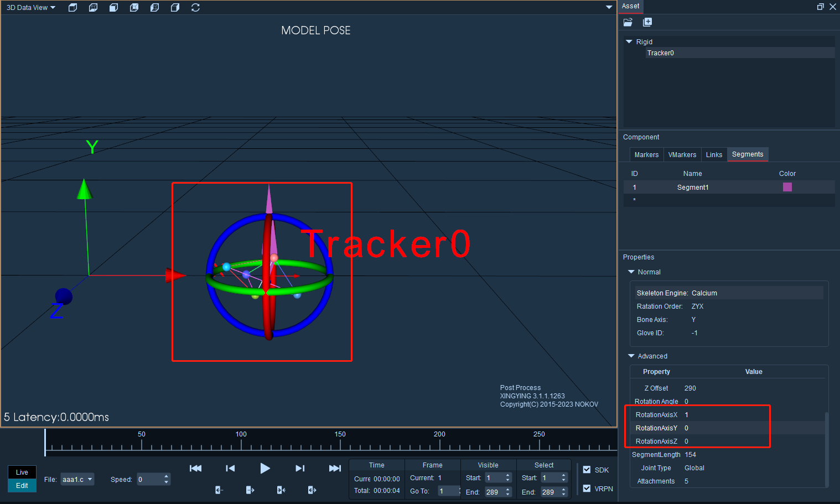Click the add new asset plus icon
840x504 pixels.
click(x=647, y=22)
